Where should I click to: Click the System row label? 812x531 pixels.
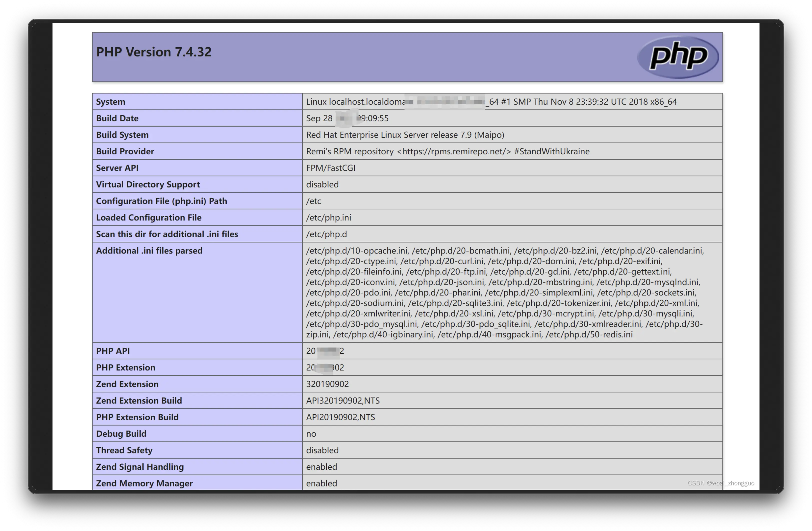(110, 102)
